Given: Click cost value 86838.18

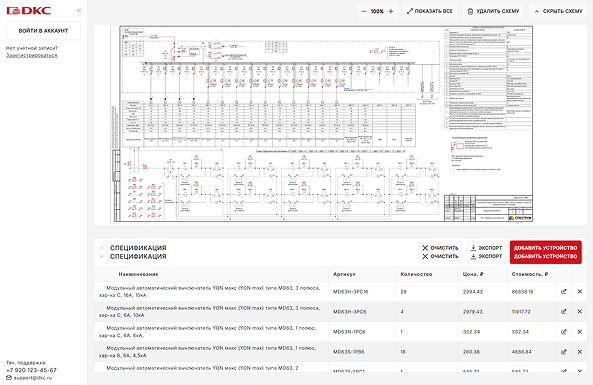Looking at the screenshot, I should [522, 292].
